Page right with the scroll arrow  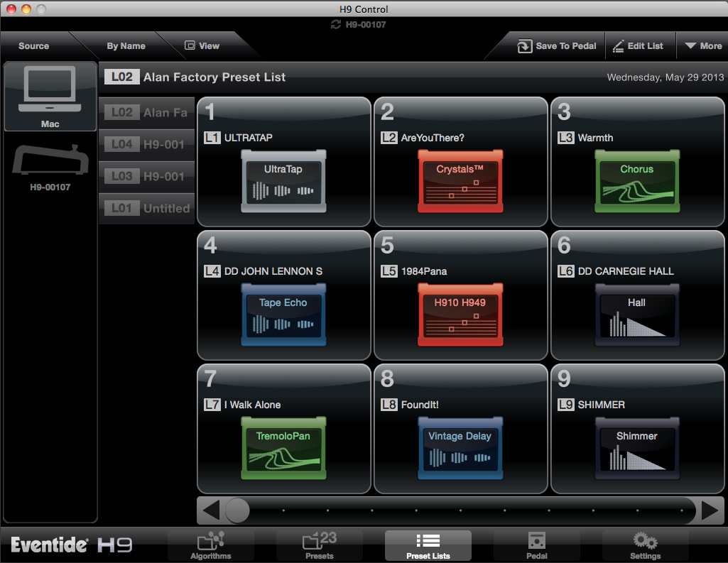point(710,510)
